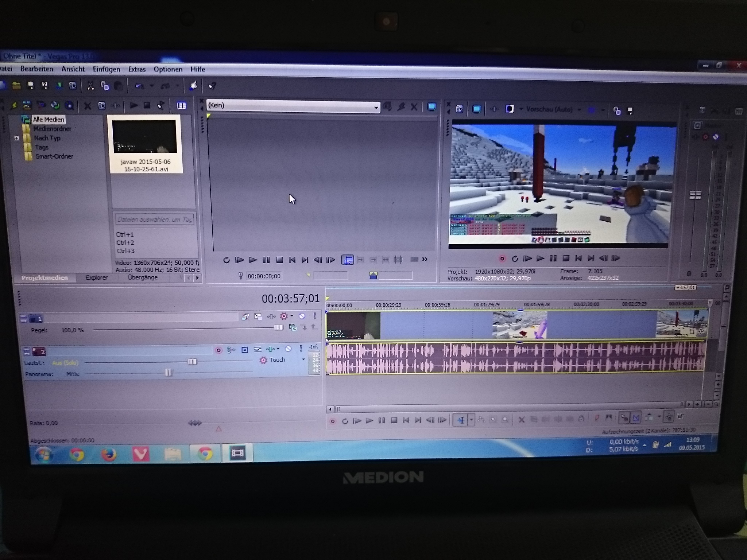This screenshot has height=560, width=747.
Task: Adjust the Pegel level slider on track 1
Action: coord(278,327)
